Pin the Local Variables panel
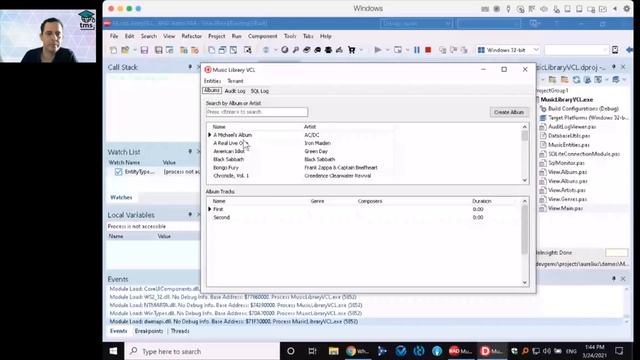The image size is (640, 360). pyautogui.click(x=190, y=215)
